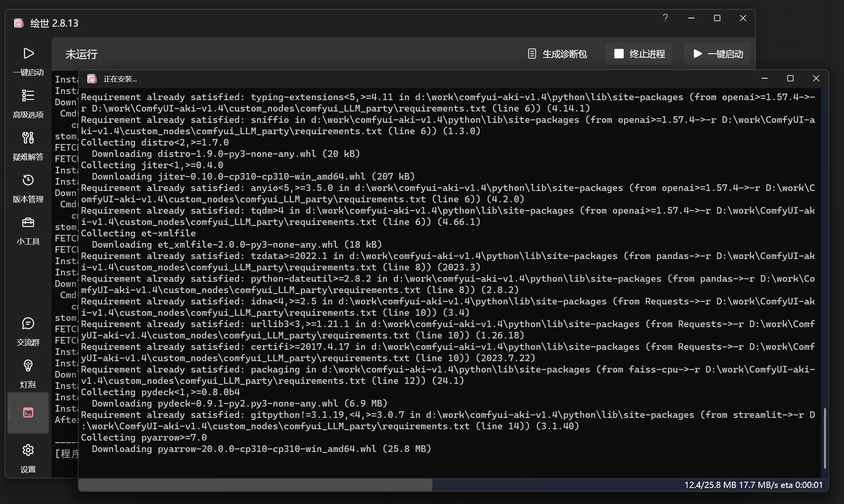Click the 正在安装 window title bar
This screenshot has width=844, height=504.
tap(391, 79)
